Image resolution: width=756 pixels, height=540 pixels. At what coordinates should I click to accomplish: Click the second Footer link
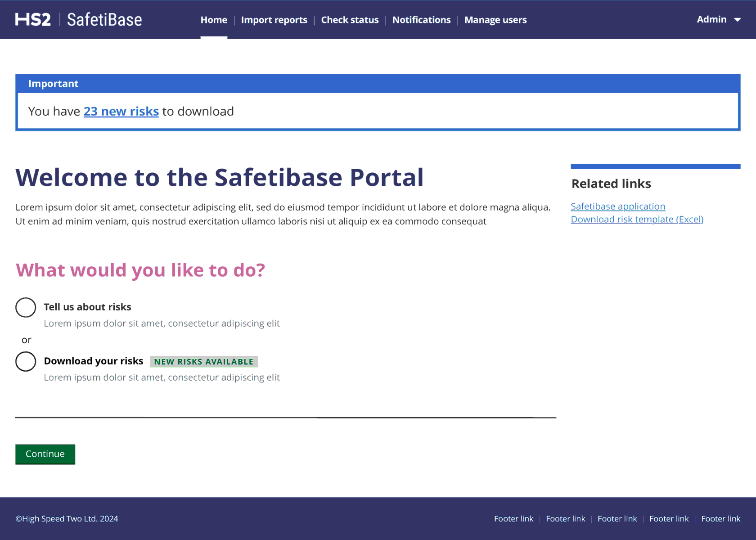[x=565, y=519]
